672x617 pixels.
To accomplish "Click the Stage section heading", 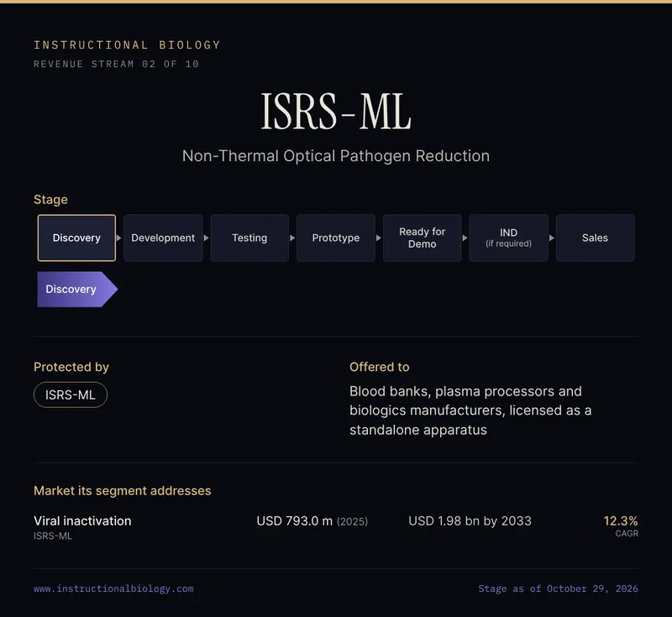I will (x=50, y=200).
